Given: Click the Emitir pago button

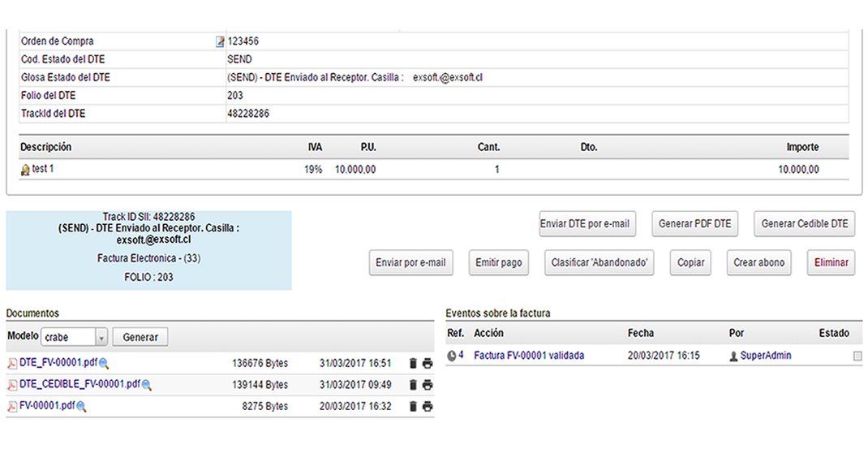Looking at the screenshot, I should tap(498, 263).
